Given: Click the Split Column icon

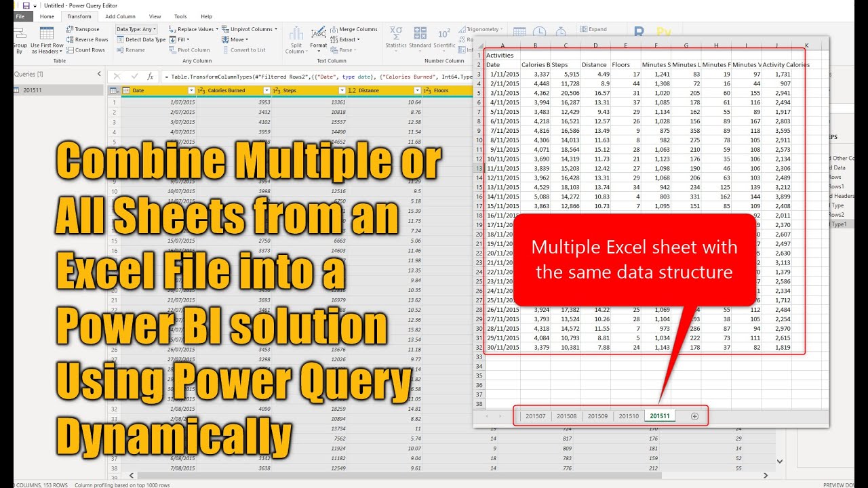Looking at the screenshot, I should (296, 33).
